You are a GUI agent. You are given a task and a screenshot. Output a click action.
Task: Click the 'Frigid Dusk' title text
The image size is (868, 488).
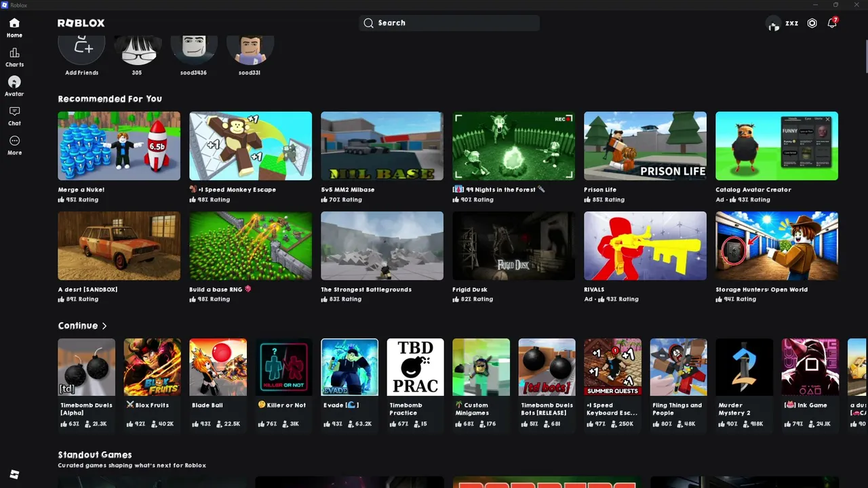coord(470,289)
